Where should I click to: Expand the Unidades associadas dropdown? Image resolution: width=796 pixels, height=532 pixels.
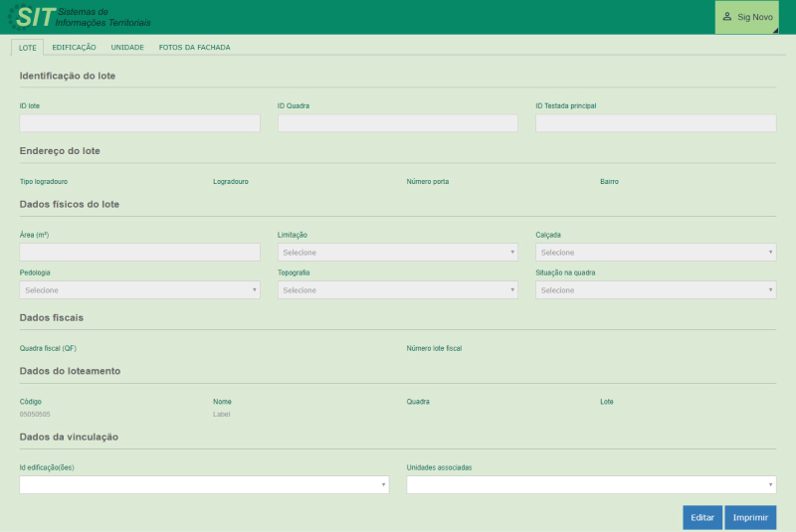[591, 484]
